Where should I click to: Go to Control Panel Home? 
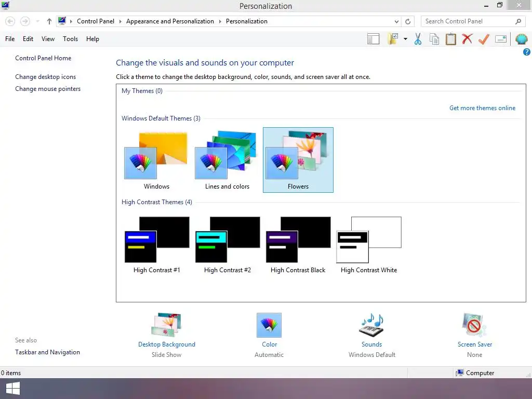click(x=43, y=58)
